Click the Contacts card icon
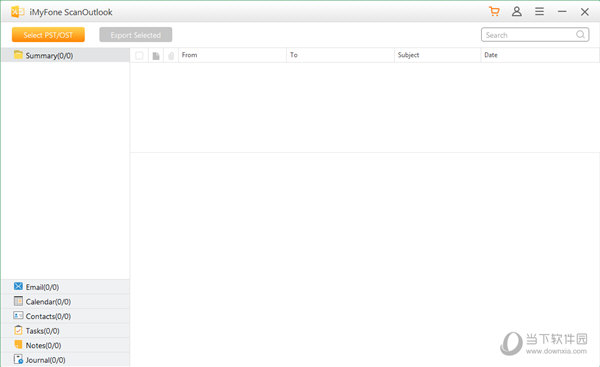Viewport: 600px width, 367px height. click(x=18, y=315)
